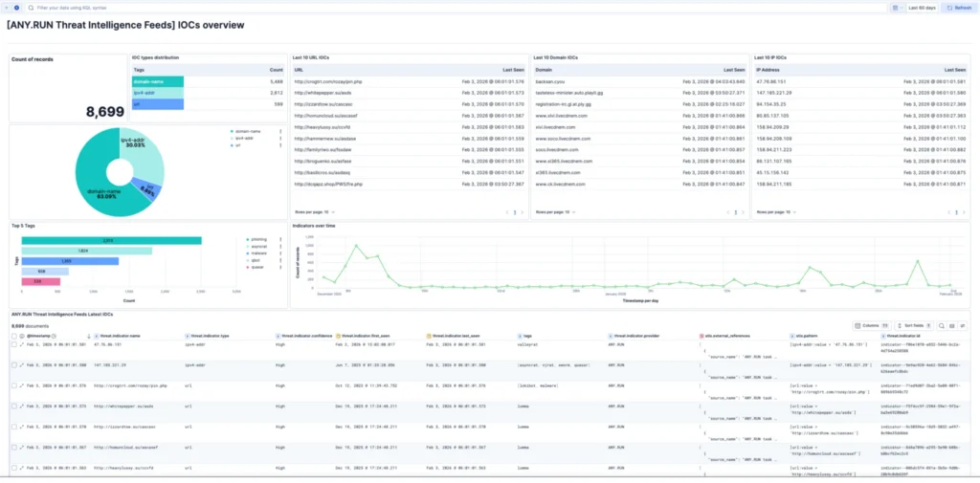Click the table search magnifier icon in Latest IOCs

[942, 325]
